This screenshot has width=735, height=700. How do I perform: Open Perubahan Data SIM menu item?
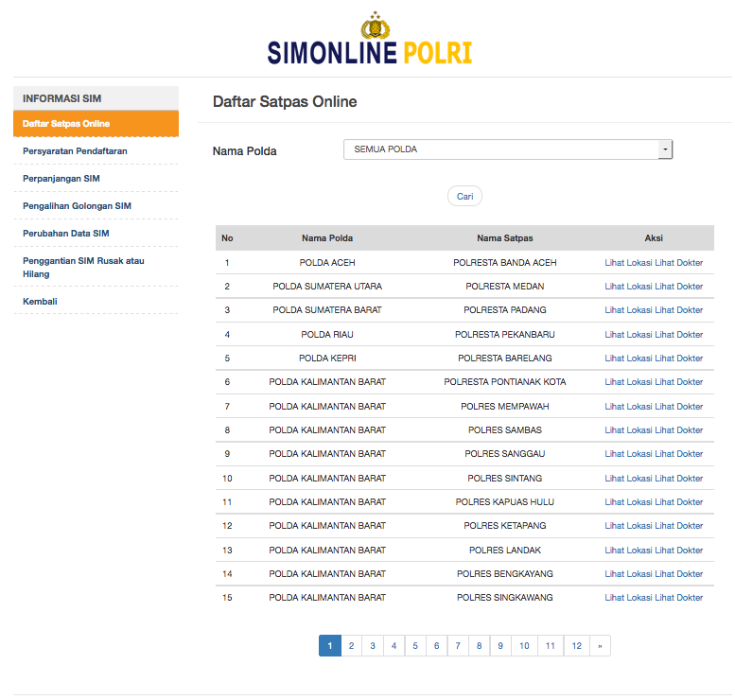point(66,234)
